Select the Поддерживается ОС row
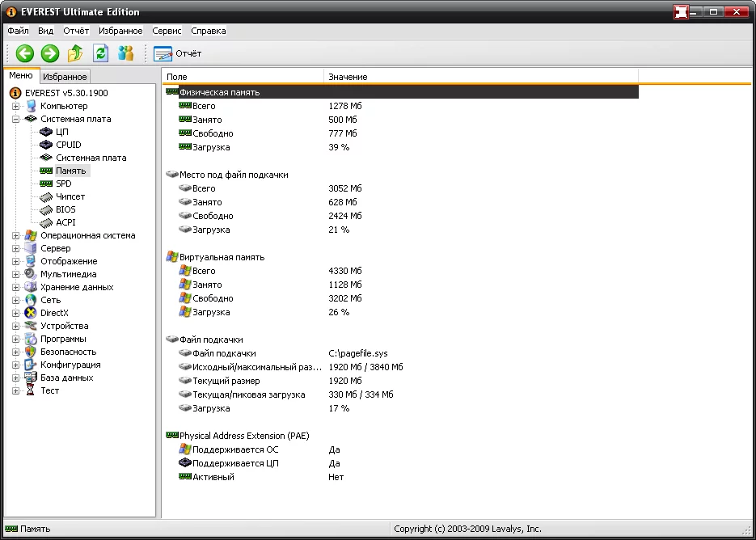 pos(402,449)
